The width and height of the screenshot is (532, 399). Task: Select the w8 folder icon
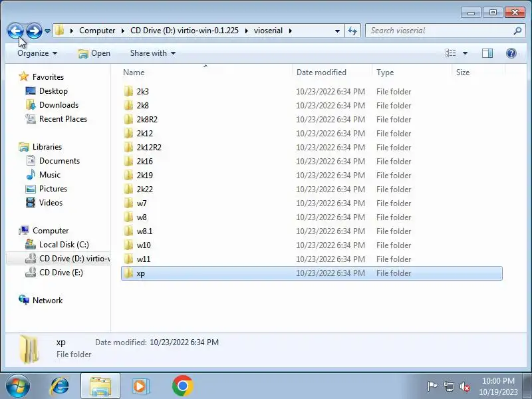point(128,217)
